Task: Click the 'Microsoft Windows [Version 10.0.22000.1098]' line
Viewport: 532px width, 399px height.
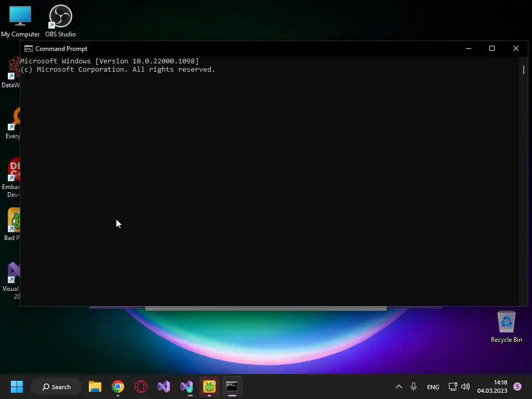Action: 110,61
